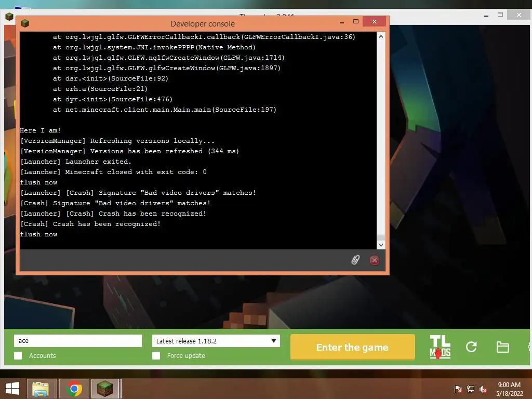Click the launcher window cube icon at top left
Screen dimensions: 532x399
pyautogui.click(x=9, y=16)
